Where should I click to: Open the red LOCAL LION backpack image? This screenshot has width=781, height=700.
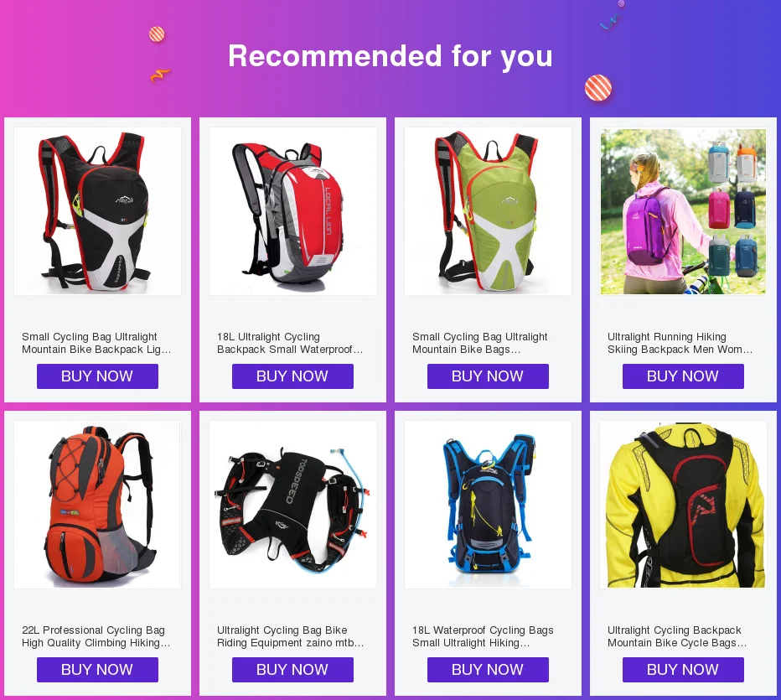pyautogui.click(x=293, y=211)
